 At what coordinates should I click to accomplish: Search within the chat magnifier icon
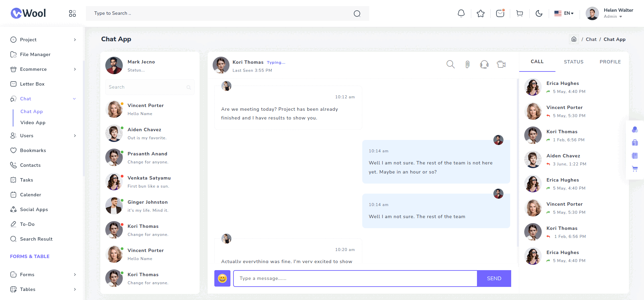(450, 64)
